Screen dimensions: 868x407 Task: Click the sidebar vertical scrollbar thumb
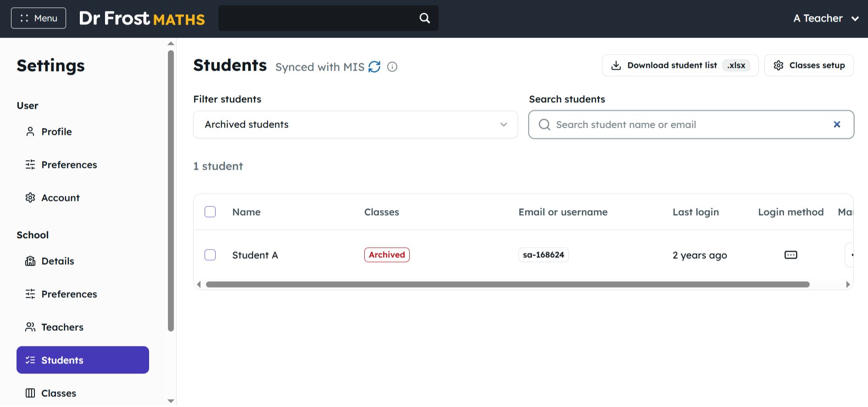coord(171,190)
